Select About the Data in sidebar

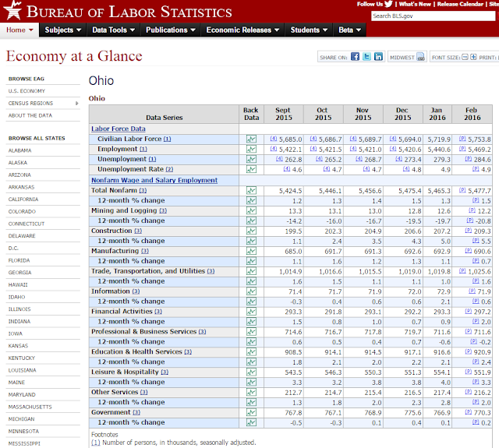pyautogui.click(x=30, y=115)
